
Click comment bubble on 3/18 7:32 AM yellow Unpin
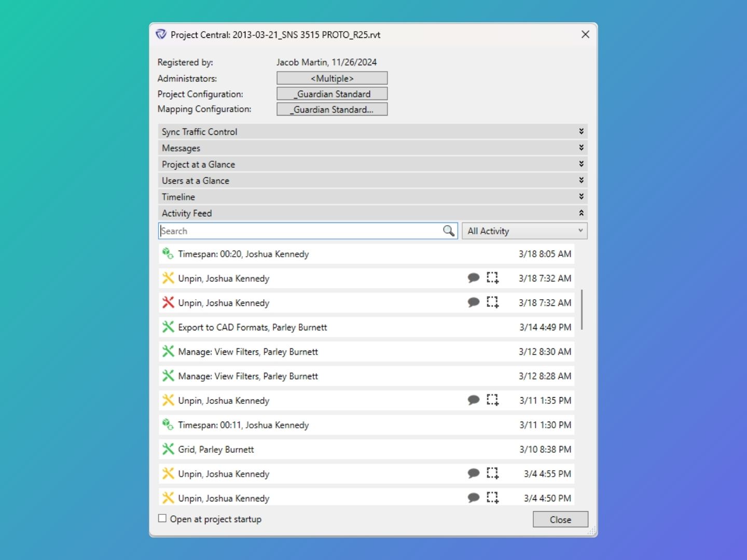473,278
